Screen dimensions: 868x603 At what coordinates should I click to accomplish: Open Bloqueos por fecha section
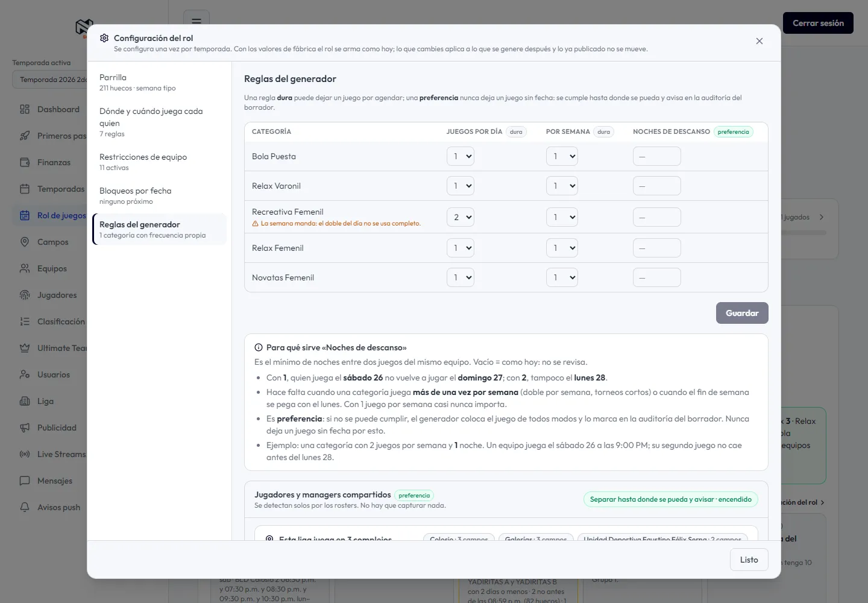160,195
